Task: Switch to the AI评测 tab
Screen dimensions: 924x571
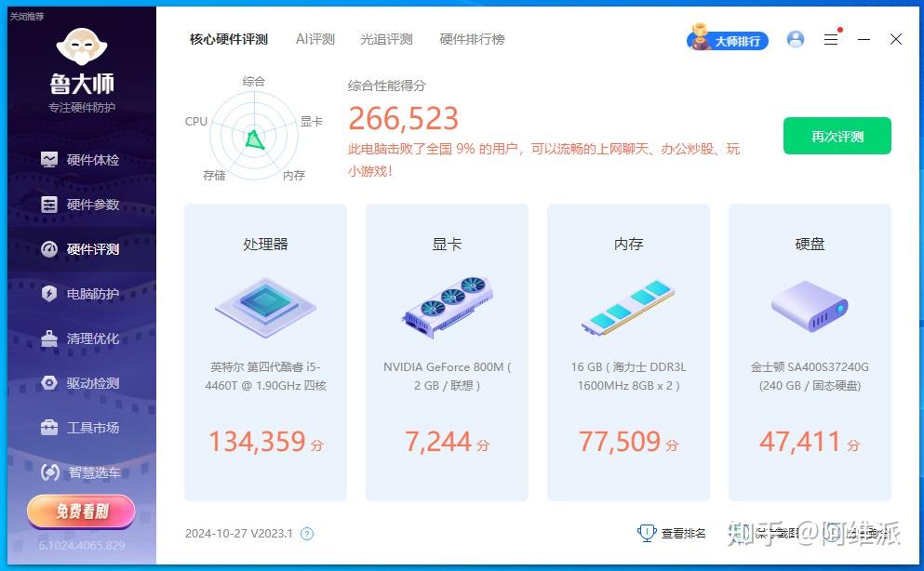Action: [315, 39]
